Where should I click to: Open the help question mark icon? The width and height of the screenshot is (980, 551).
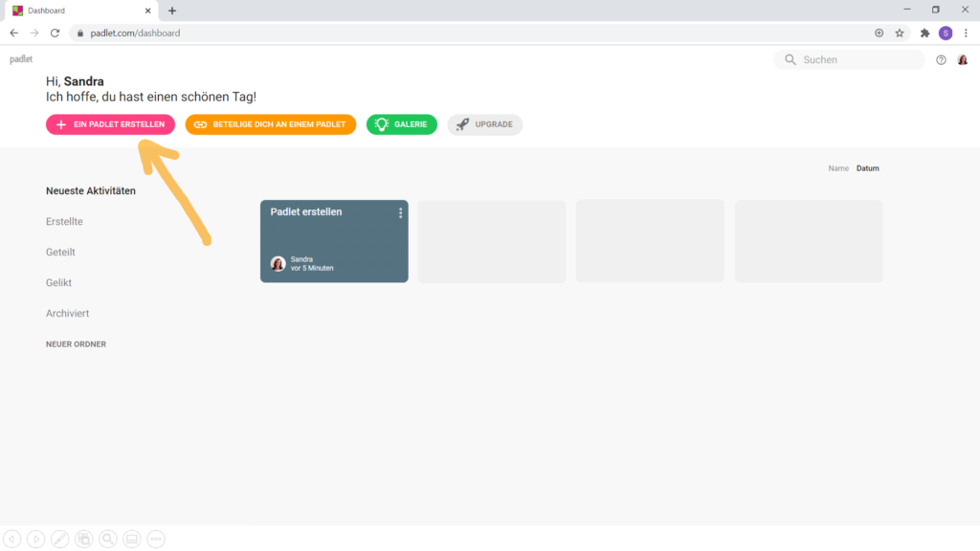[x=941, y=60]
